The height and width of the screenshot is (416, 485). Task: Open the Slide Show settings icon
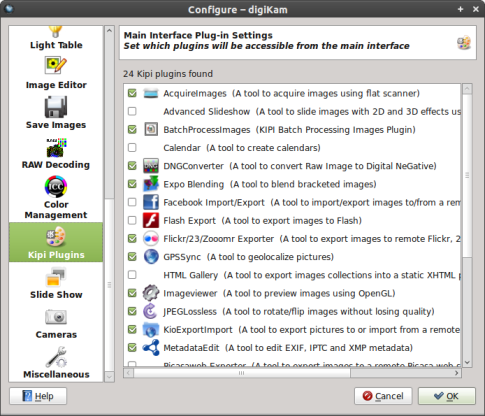pos(56,277)
